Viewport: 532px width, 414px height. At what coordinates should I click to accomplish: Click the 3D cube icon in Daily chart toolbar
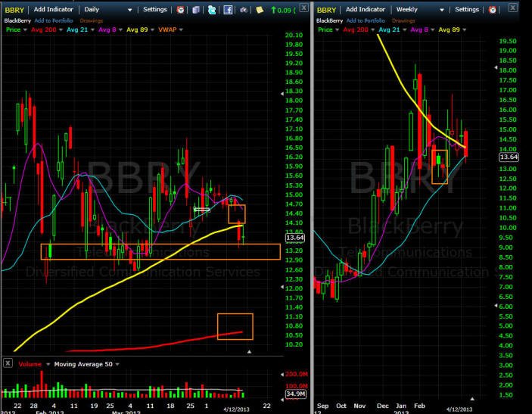coord(196,10)
